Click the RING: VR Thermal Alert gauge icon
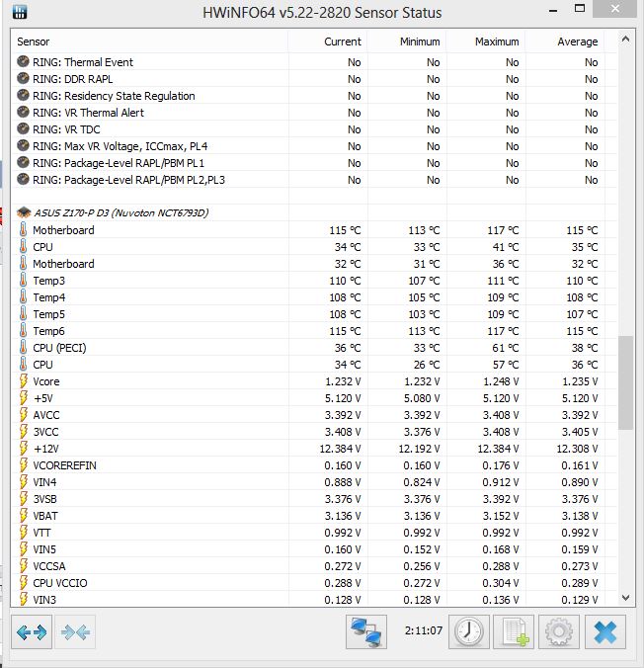Screen dimensions: 644x668 coord(23,112)
